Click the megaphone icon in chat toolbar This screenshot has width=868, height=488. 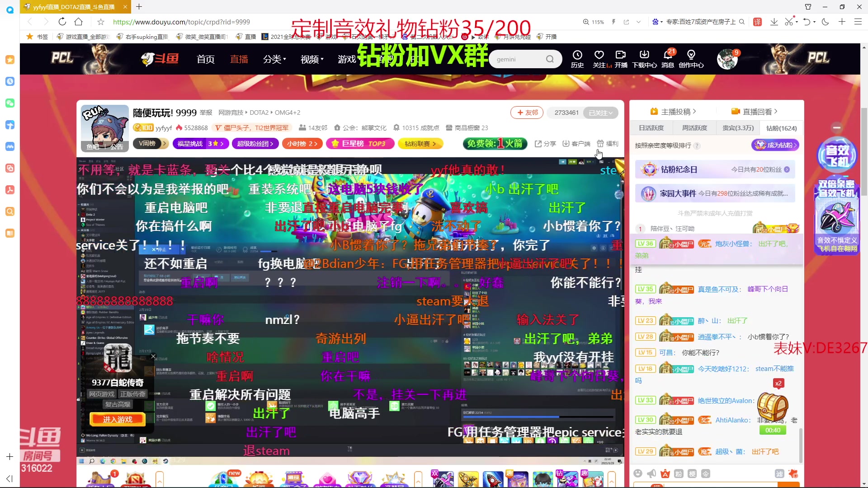pos(651,473)
